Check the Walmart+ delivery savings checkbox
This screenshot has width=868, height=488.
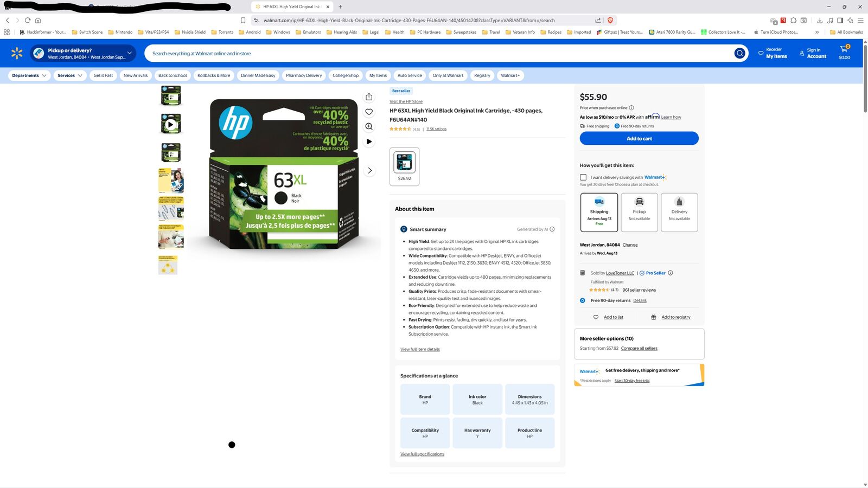(583, 177)
